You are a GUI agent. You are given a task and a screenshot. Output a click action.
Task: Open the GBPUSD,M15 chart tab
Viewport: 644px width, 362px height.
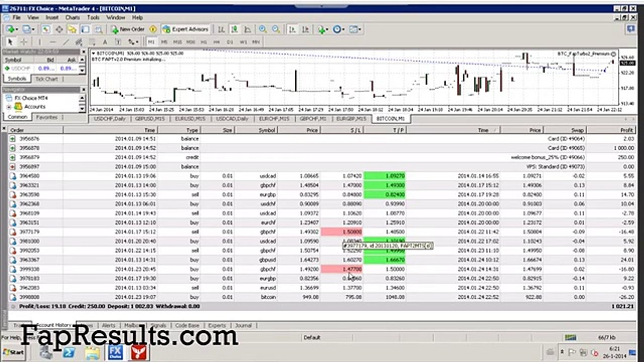pyautogui.click(x=149, y=119)
